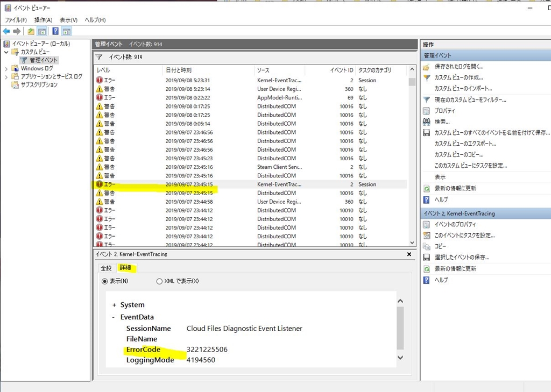This screenshot has height=392, width=551.
Task: Click event list scrollbar down arrow
Action: point(412,243)
